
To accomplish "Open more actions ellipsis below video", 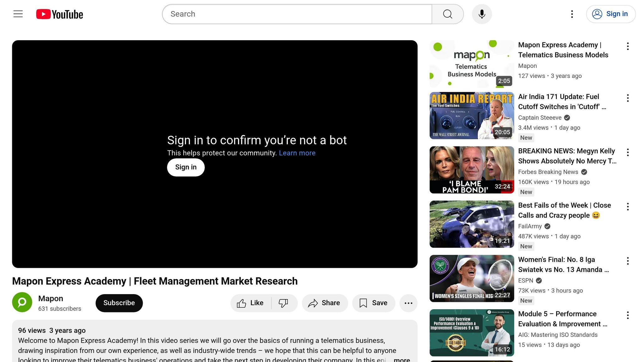I will click(x=408, y=303).
